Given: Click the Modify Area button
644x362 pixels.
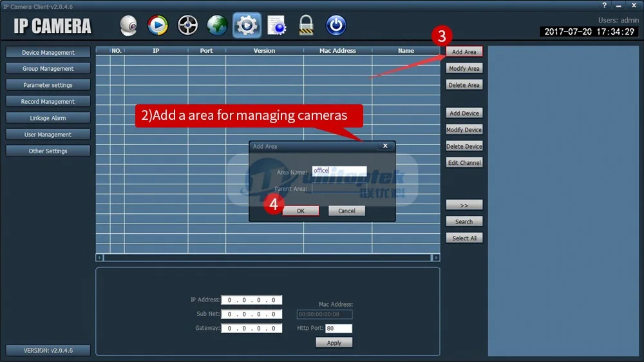Looking at the screenshot, I should coord(464,68).
